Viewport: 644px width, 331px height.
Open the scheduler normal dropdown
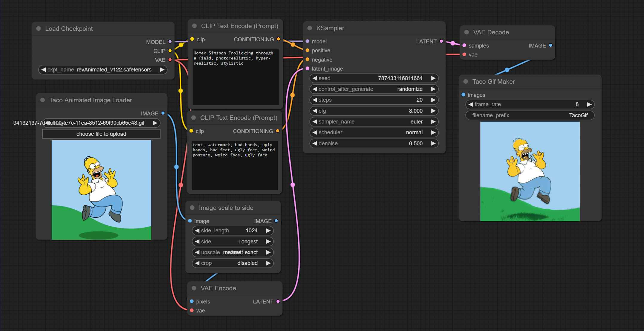(374, 132)
